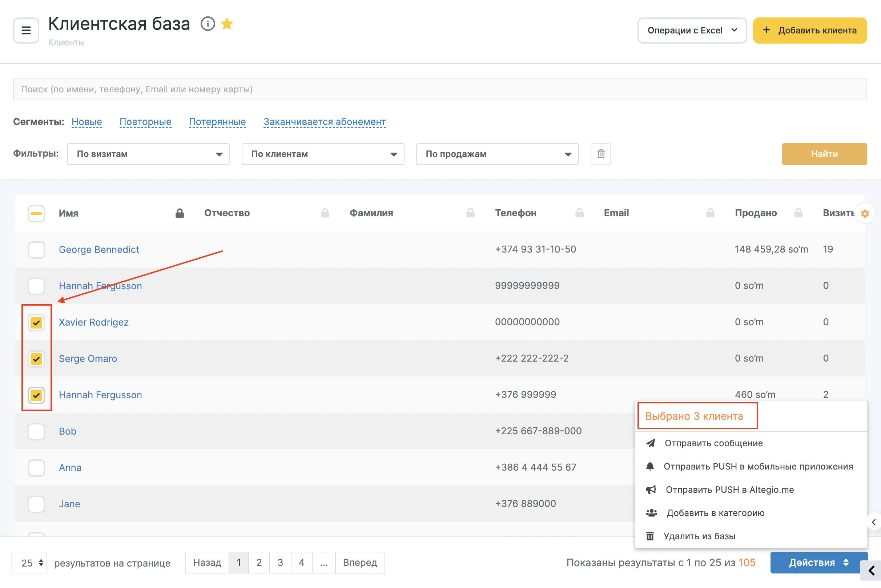Click the dark lock icon in Имя column
881x588 pixels.
click(x=180, y=213)
